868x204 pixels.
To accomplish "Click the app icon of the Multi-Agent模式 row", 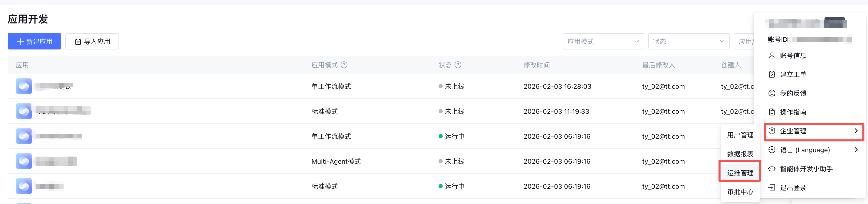I will 24,161.
